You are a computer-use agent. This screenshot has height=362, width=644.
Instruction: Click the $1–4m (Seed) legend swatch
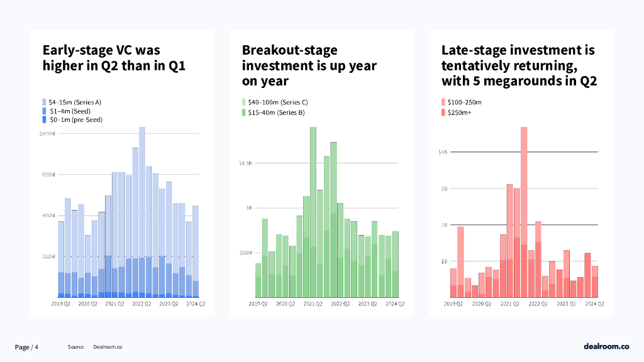point(44,111)
